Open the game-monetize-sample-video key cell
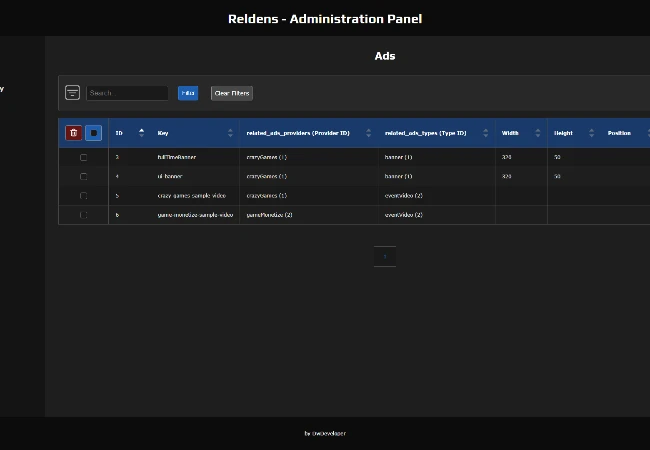 tap(195, 215)
